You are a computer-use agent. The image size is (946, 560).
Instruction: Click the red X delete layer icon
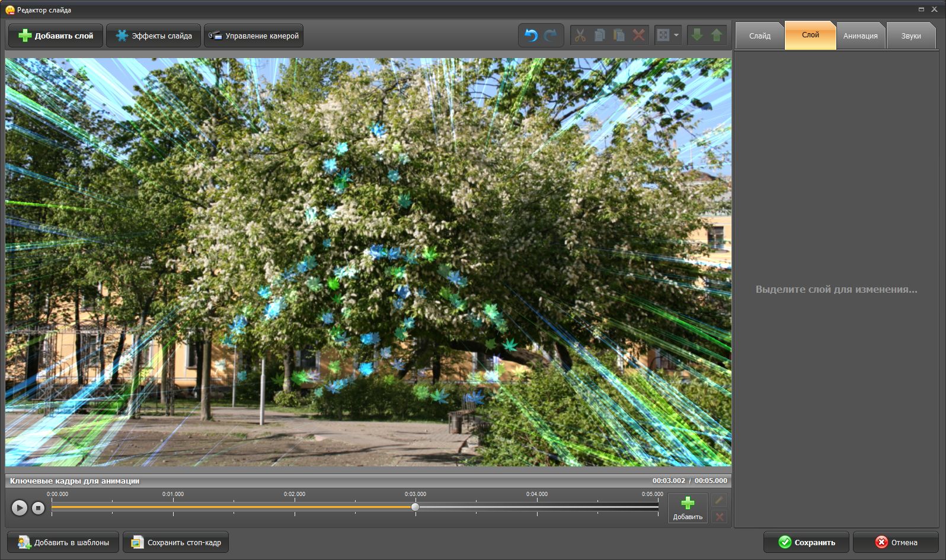(638, 36)
